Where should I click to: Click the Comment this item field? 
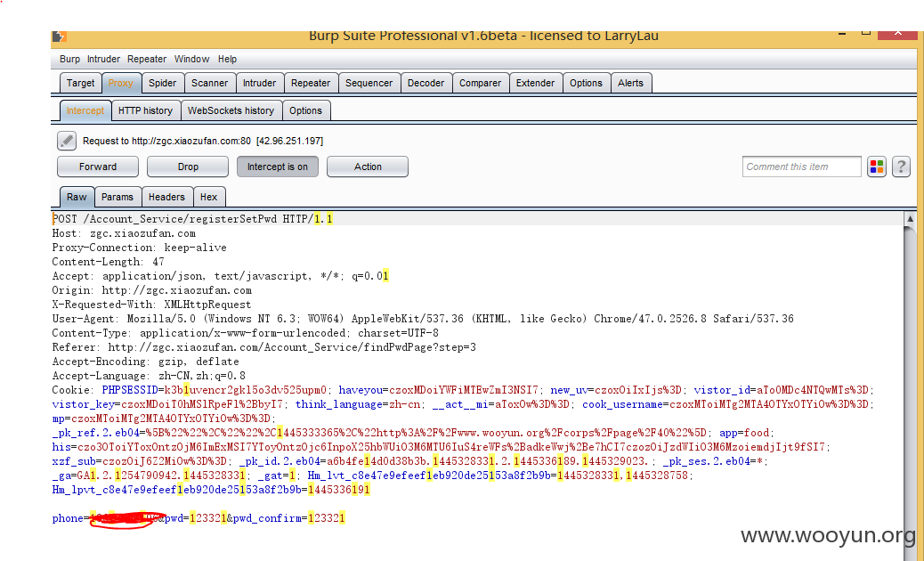801,167
